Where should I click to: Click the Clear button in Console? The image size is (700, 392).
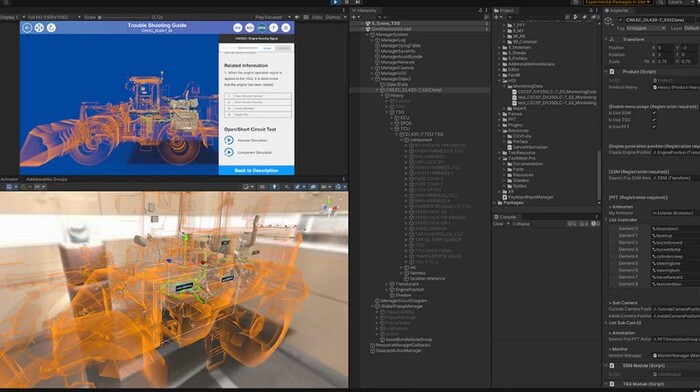point(498,224)
